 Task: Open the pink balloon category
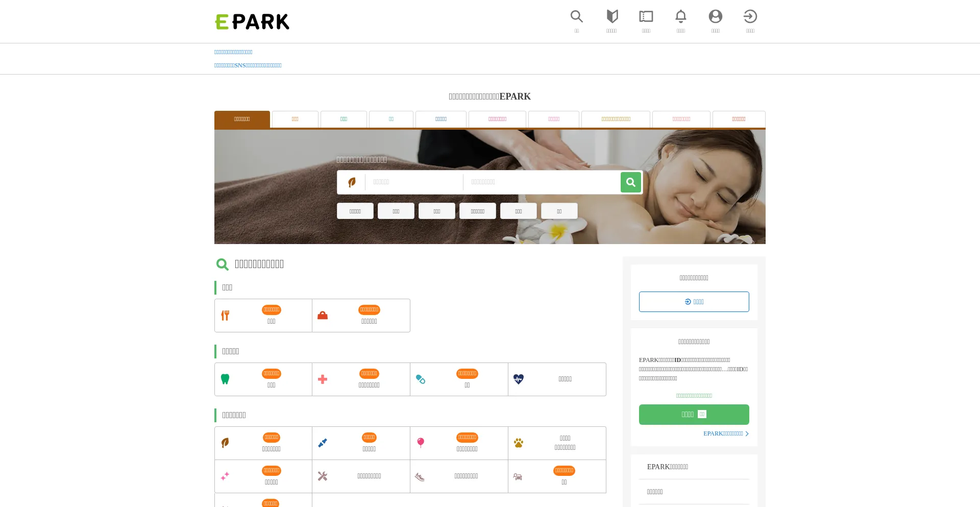click(459, 443)
